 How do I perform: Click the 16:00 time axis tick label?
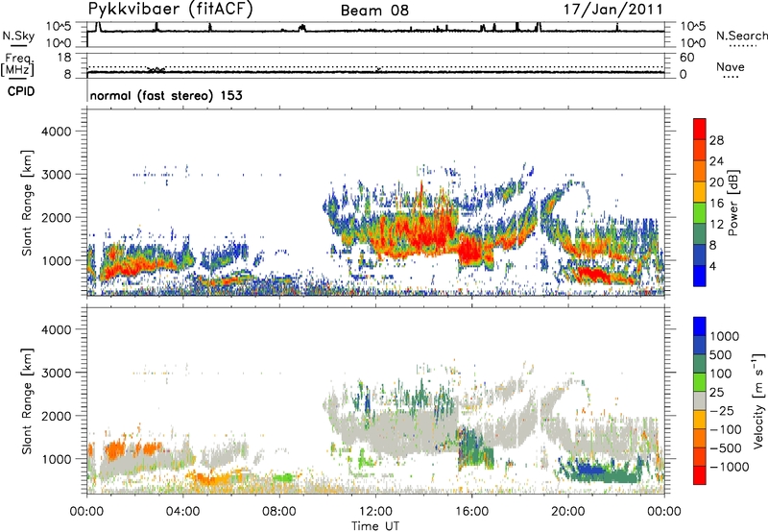coord(472,512)
